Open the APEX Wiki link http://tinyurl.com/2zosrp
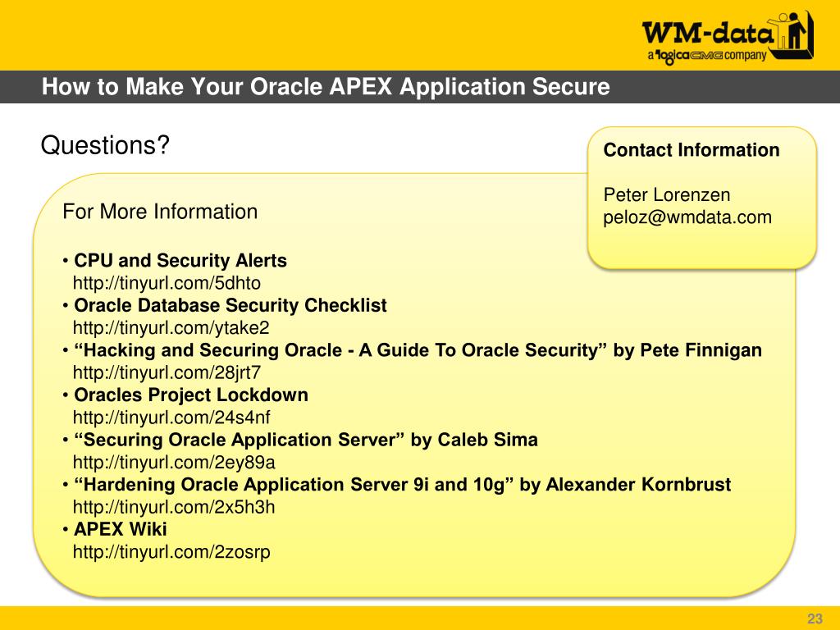 [171, 552]
